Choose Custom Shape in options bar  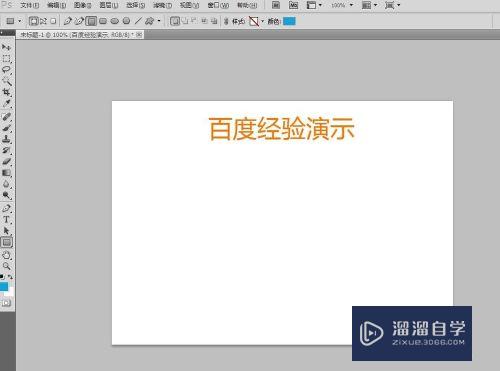click(x=150, y=21)
